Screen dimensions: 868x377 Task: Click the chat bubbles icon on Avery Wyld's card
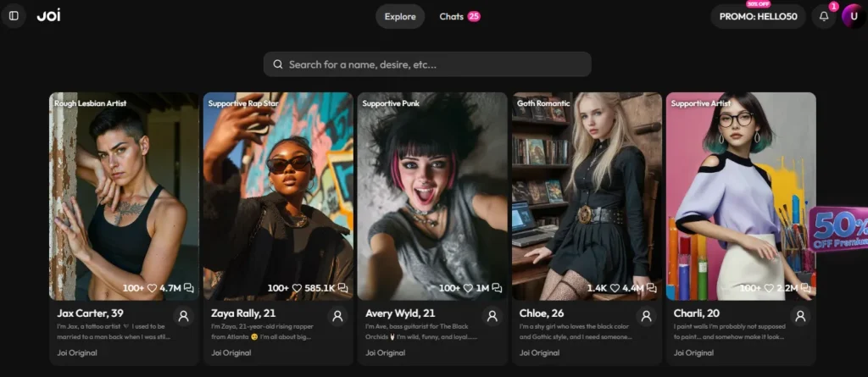497,288
